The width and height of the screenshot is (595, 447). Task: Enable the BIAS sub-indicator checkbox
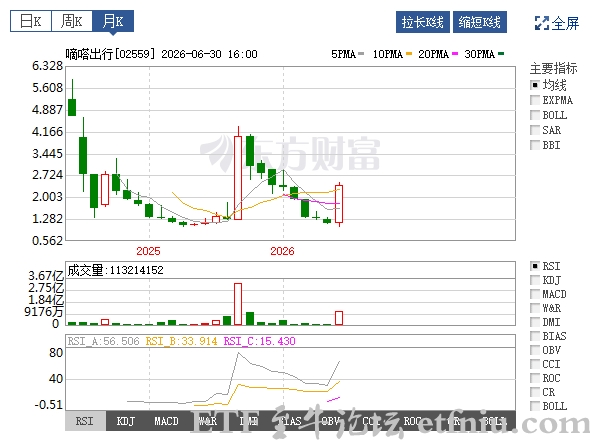[535, 336]
